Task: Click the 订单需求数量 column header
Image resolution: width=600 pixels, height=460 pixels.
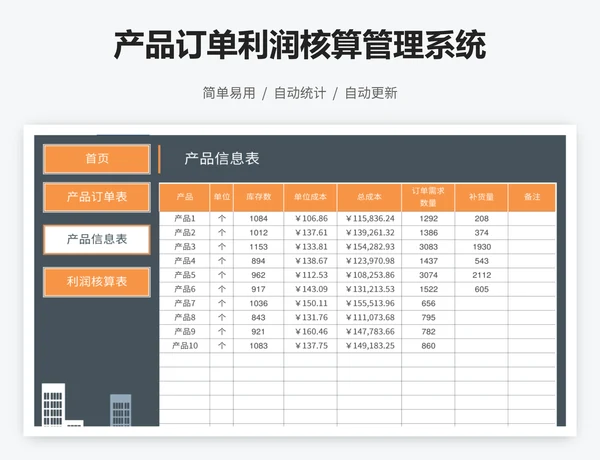Action: [428, 197]
